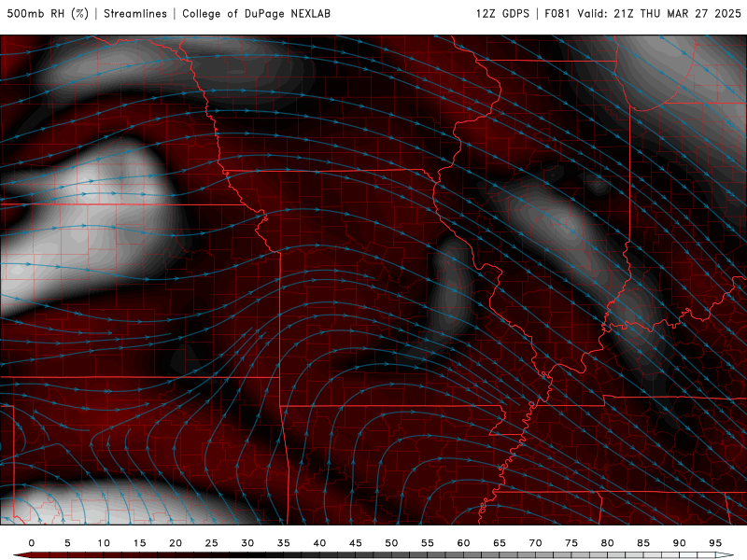The image size is (747, 560).
Task: Click the "55" value on the color scale
Action: tap(428, 543)
